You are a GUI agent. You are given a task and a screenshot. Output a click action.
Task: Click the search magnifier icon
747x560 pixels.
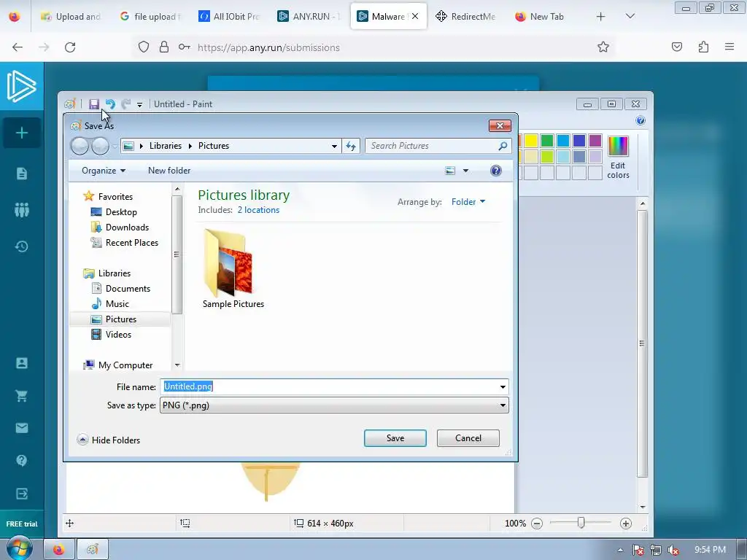[503, 146]
